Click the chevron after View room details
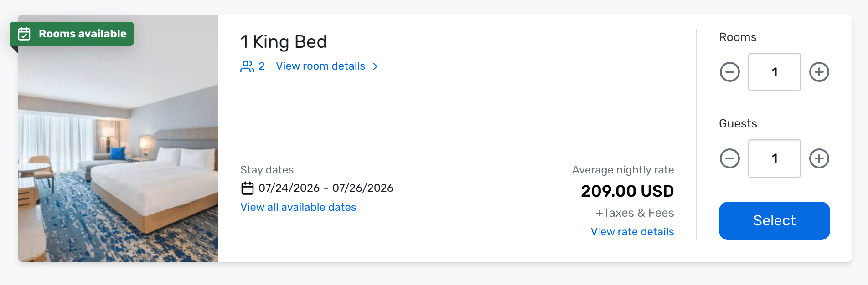This screenshot has width=868, height=285. pos(375,66)
